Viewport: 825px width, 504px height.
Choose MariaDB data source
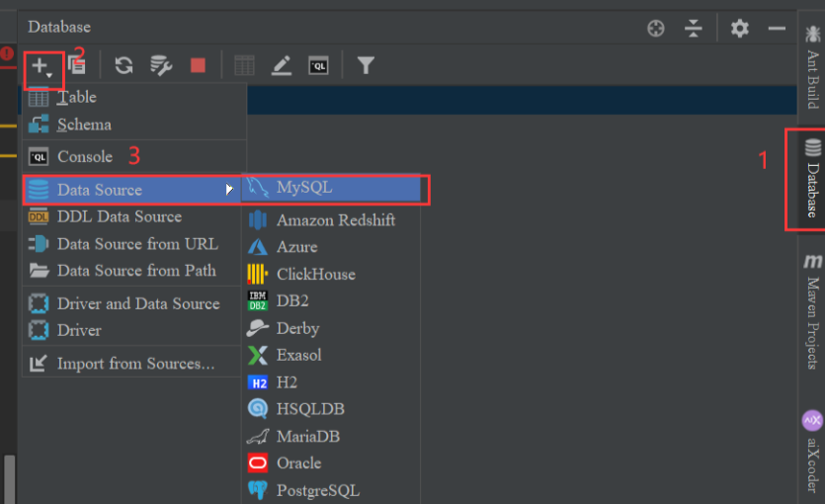coord(331,436)
